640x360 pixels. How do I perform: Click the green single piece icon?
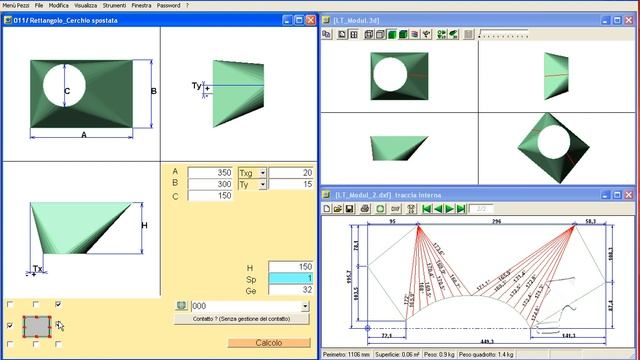pos(453,35)
